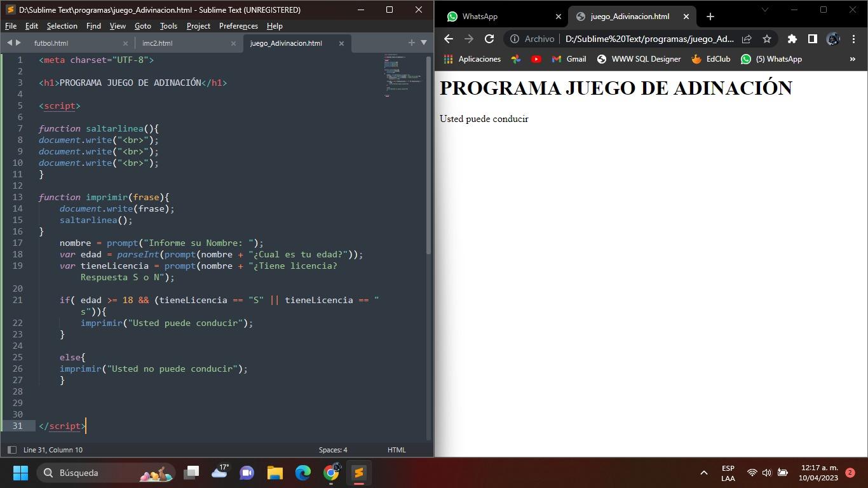Click the imprimir function name on line 13
This screenshot has width=868, height=488.
107,197
